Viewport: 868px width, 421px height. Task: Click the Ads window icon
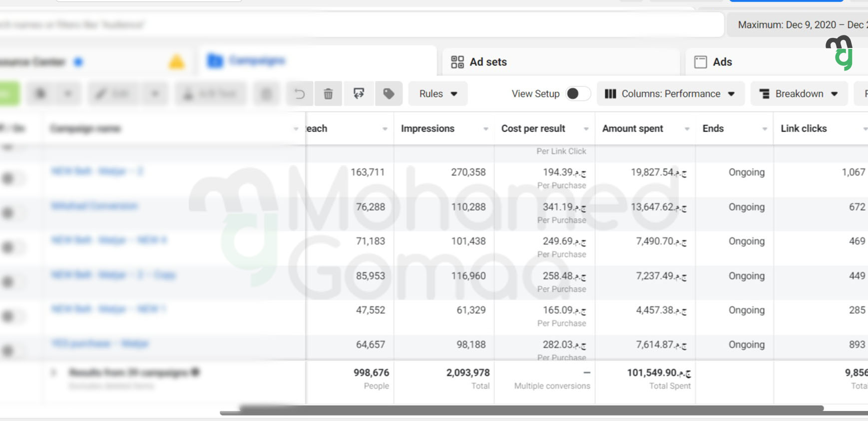(x=701, y=62)
